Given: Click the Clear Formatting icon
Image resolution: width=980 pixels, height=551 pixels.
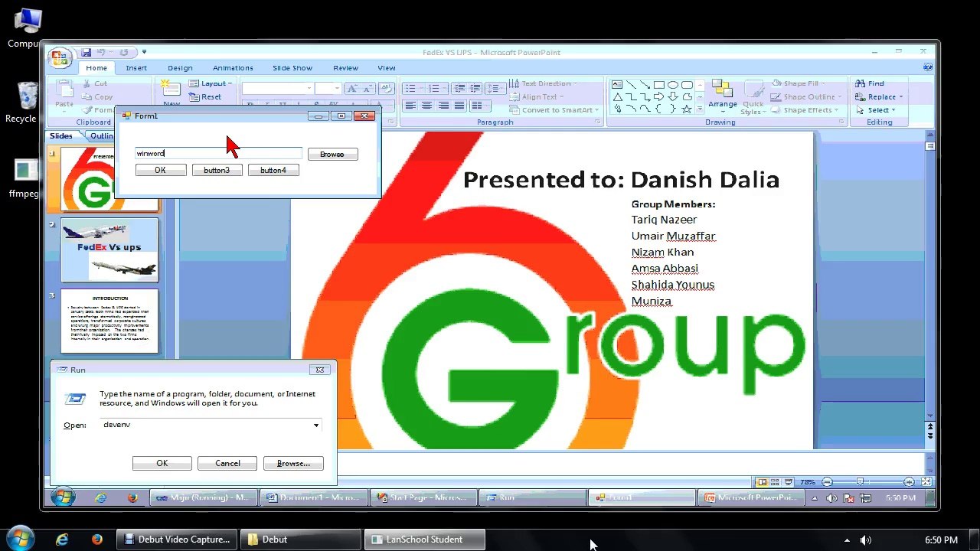Looking at the screenshot, I should pyautogui.click(x=387, y=89).
